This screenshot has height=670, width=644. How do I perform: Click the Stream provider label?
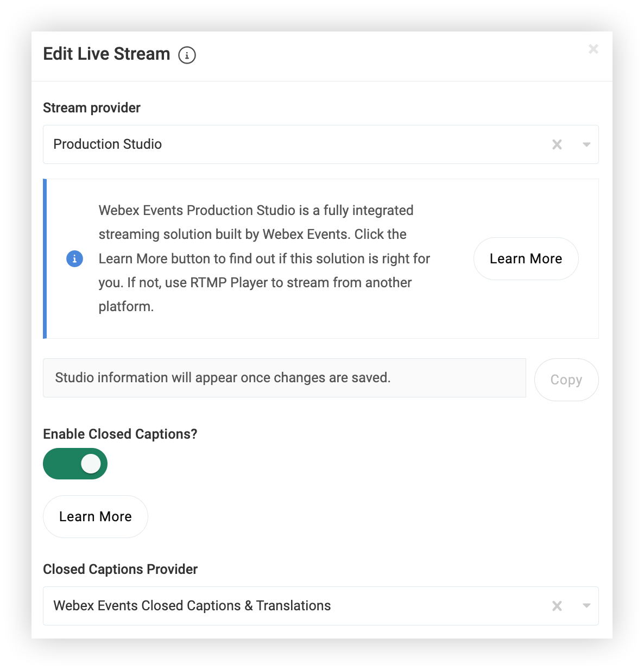92,108
